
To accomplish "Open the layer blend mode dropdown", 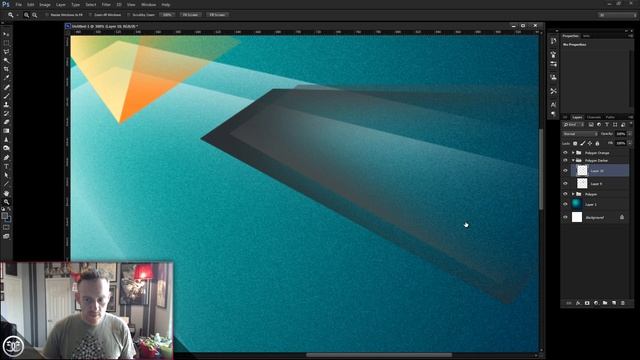I will tap(580, 134).
